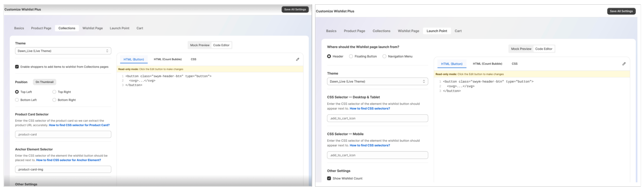
Task: Open Product Page tab in the Launch Point window
Action: click(x=354, y=31)
